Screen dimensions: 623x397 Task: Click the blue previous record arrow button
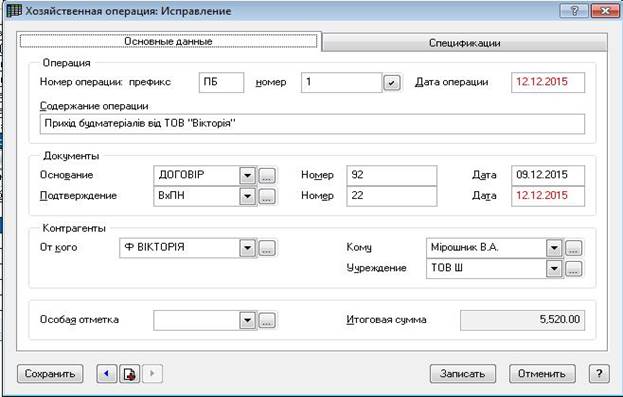[x=106, y=374]
